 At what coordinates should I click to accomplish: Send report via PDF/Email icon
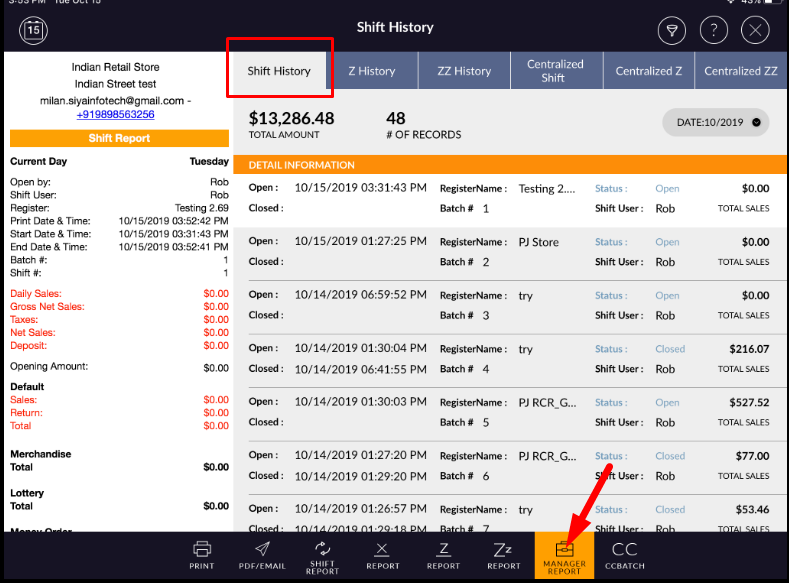point(262,555)
